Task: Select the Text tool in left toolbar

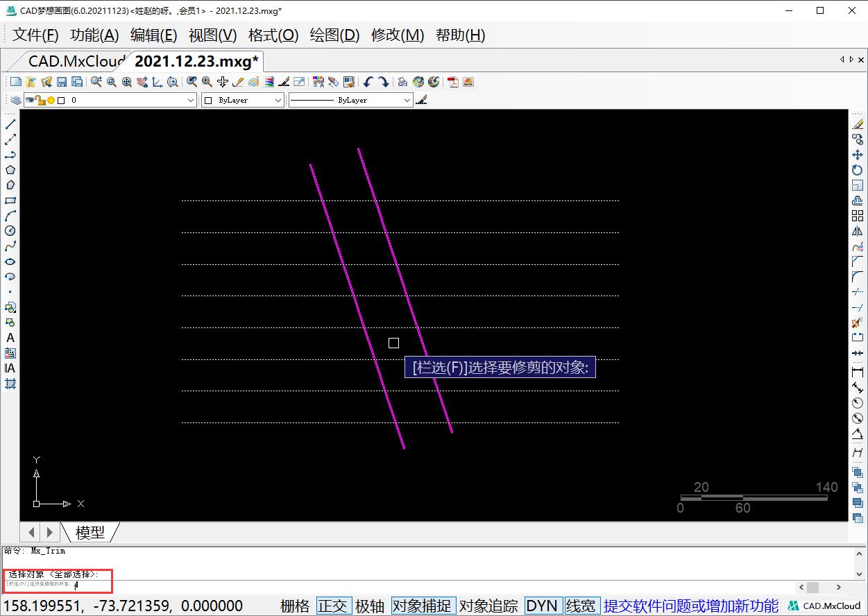Action: [9, 338]
